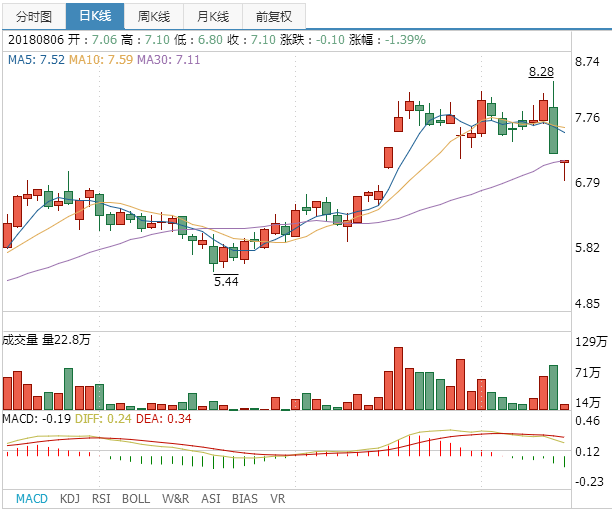Click the MA10: 7.59 legend
The width and height of the screenshot is (612, 511).
click(x=101, y=60)
